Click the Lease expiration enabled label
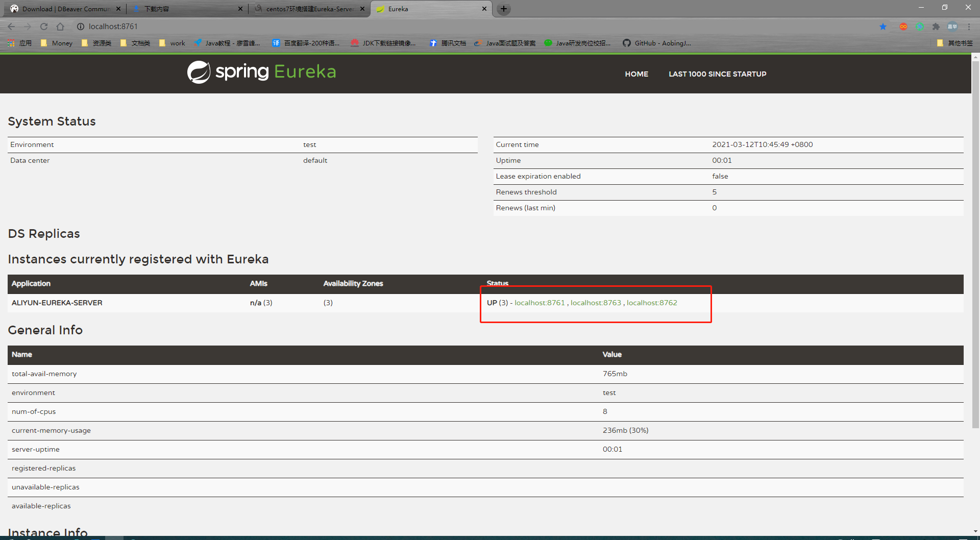The width and height of the screenshot is (980, 540). [538, 176]
